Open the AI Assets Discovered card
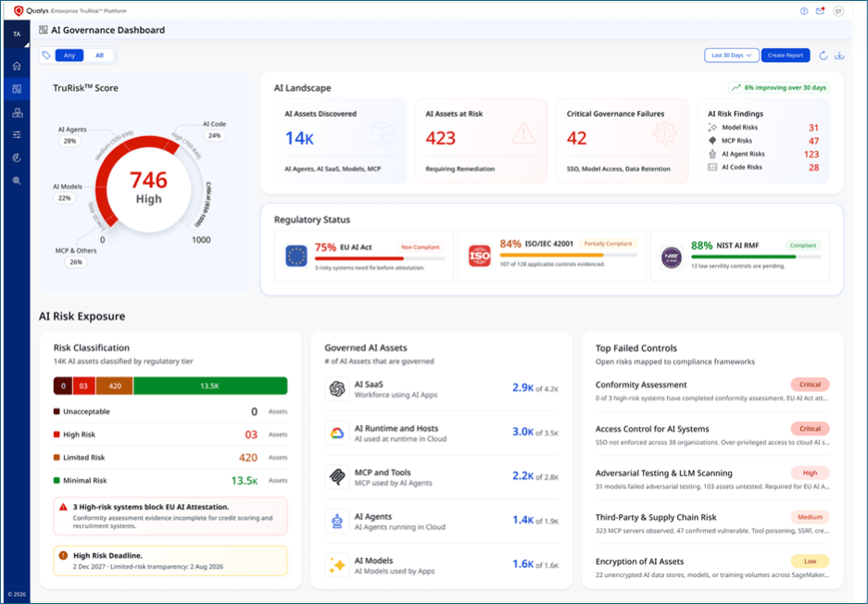The width and height of the screenshot is (868, 604). point(340,141)
